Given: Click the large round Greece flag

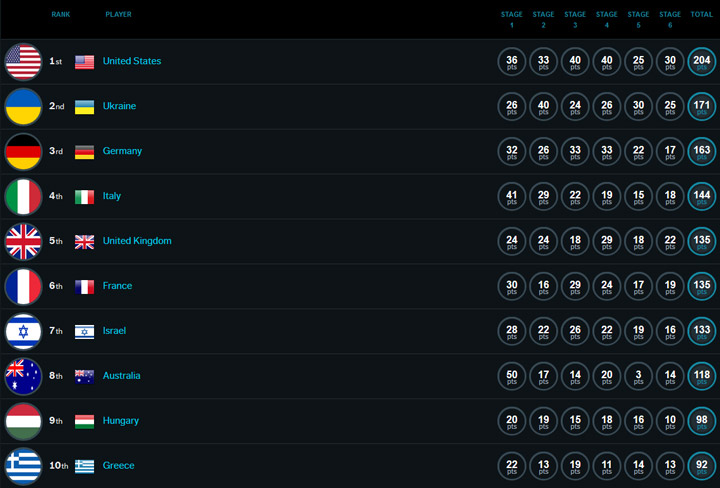Looking at the screenshot, I should click(23, 466).
